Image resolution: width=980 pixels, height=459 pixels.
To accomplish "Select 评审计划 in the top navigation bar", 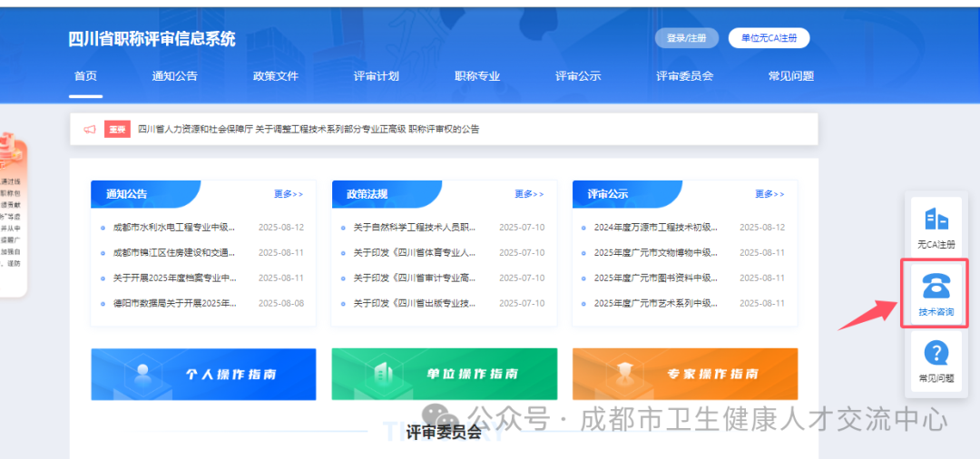I will click(x=377, y=76).
